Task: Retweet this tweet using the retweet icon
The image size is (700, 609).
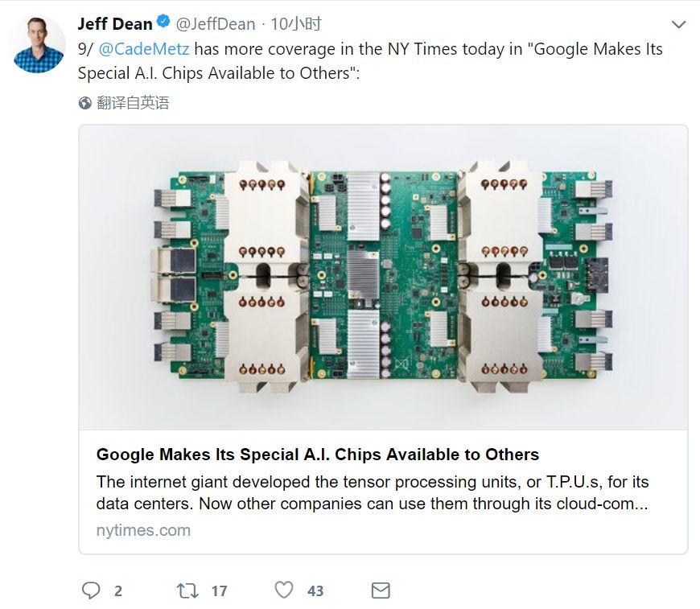Action: (187, 590)
